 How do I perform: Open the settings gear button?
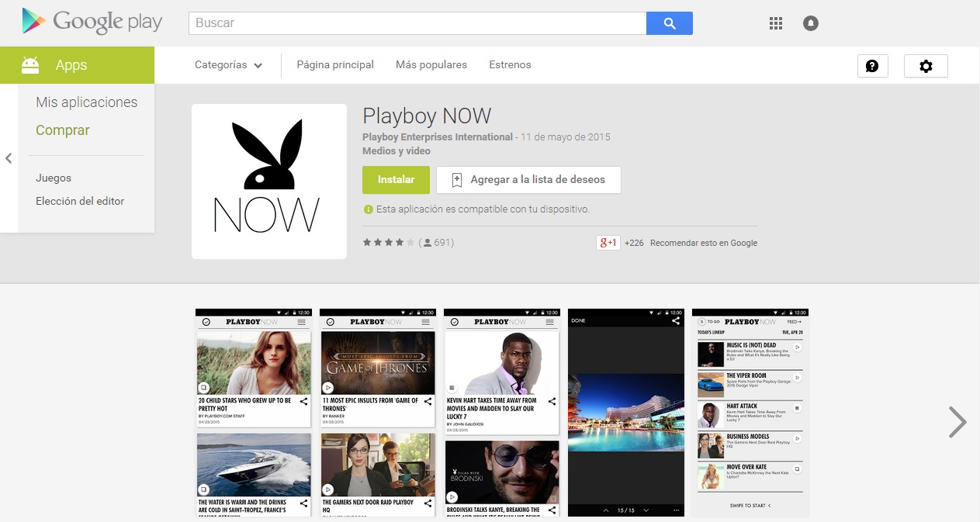[926, 66]
